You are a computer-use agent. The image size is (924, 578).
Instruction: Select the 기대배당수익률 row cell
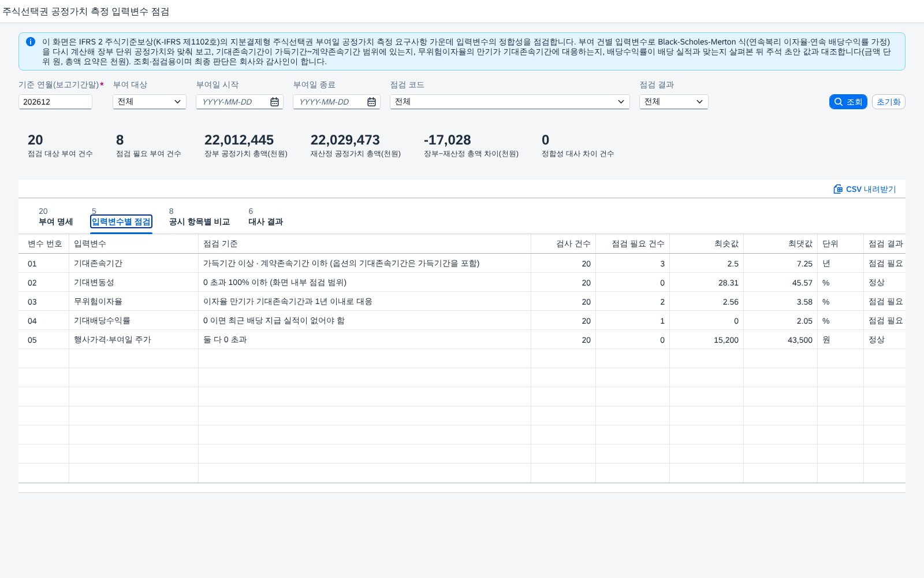coord(134,321)
